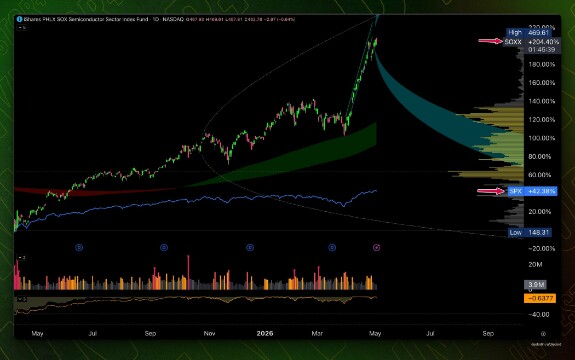Click the tallest pink volume bar near October
This screenshot has width=575, height=360.
coord(188,272)
